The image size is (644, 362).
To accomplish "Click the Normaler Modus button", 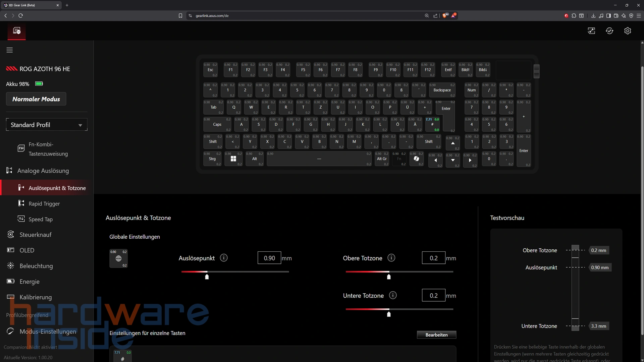I will point(36,99).
